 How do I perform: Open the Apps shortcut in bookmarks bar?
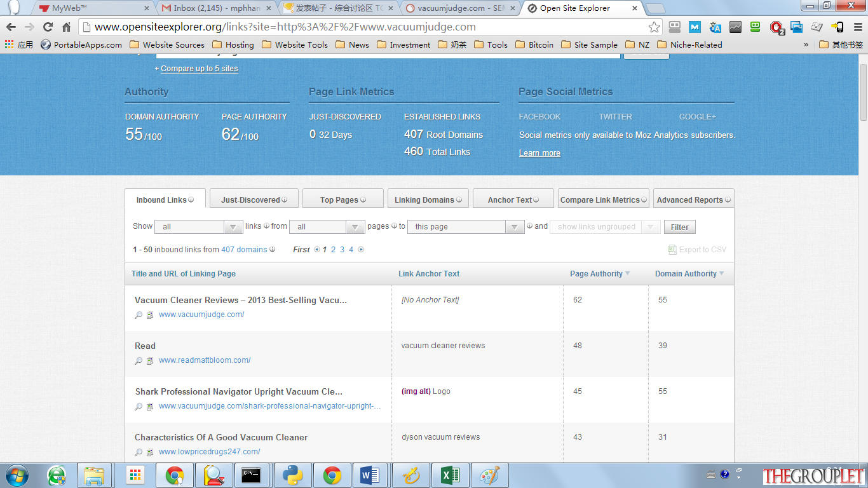19,44
